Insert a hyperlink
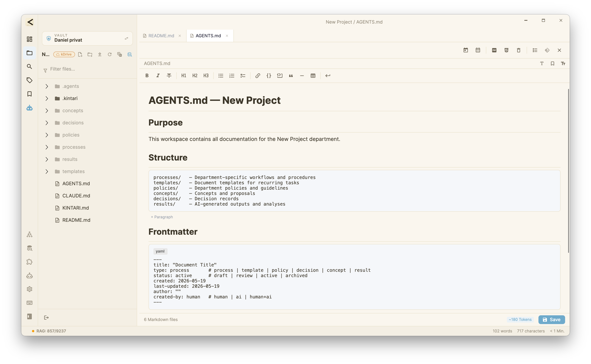Image resolution: width=591 pixels, height=364 pixels. point(258,76)
